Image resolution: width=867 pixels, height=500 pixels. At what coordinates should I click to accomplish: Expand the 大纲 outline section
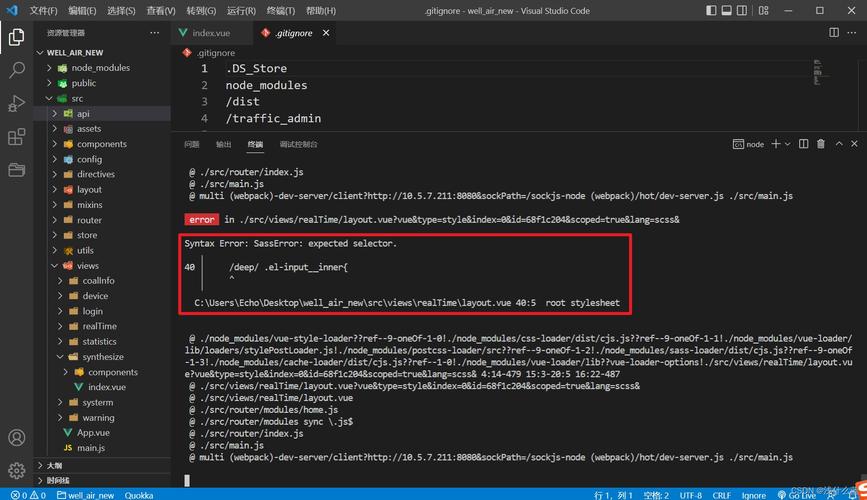[x=40, y=465]
